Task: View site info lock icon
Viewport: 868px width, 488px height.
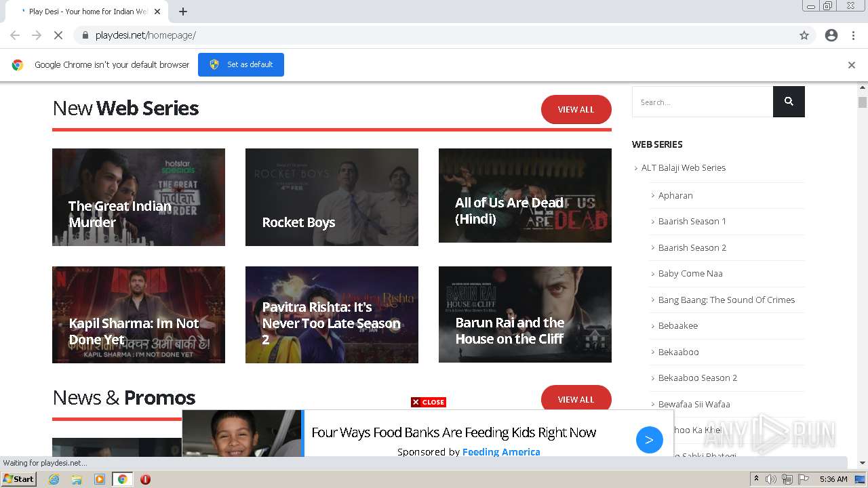Action: 85,35
